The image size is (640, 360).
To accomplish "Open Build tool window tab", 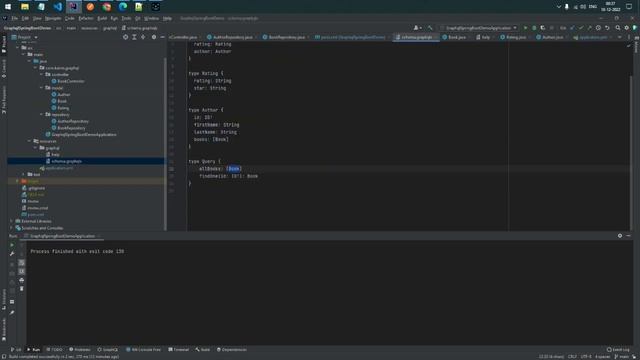I will [202, 350].
